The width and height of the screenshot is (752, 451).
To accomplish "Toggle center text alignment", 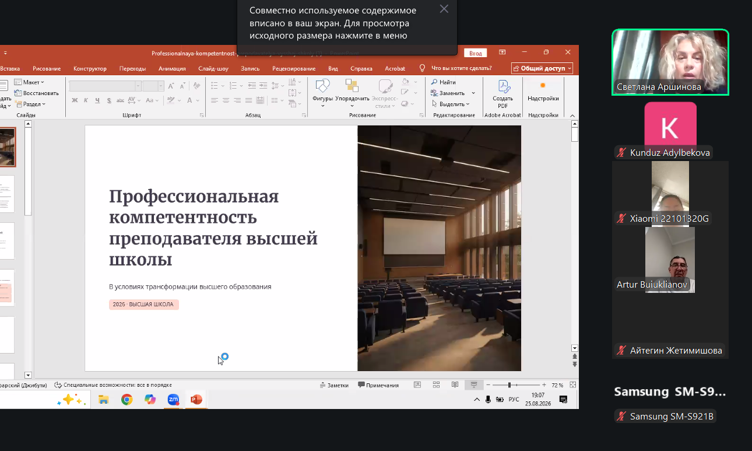I will [x=226, y=100].
